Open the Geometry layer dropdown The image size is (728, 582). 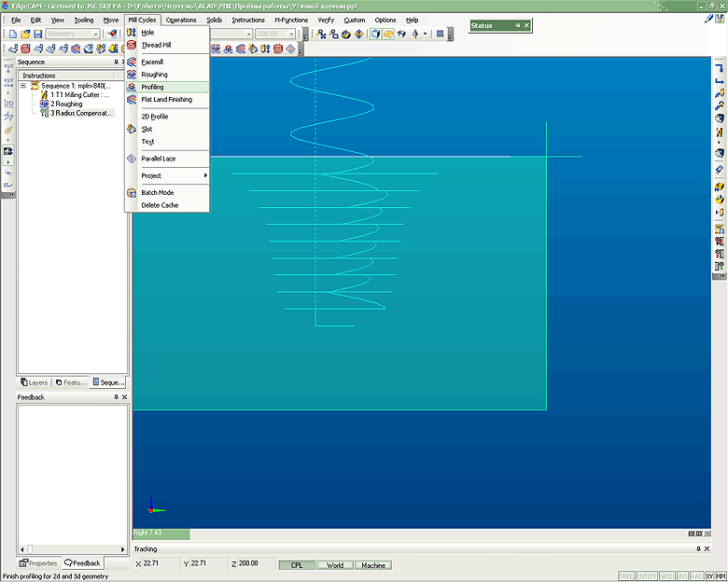coord(95,34)
